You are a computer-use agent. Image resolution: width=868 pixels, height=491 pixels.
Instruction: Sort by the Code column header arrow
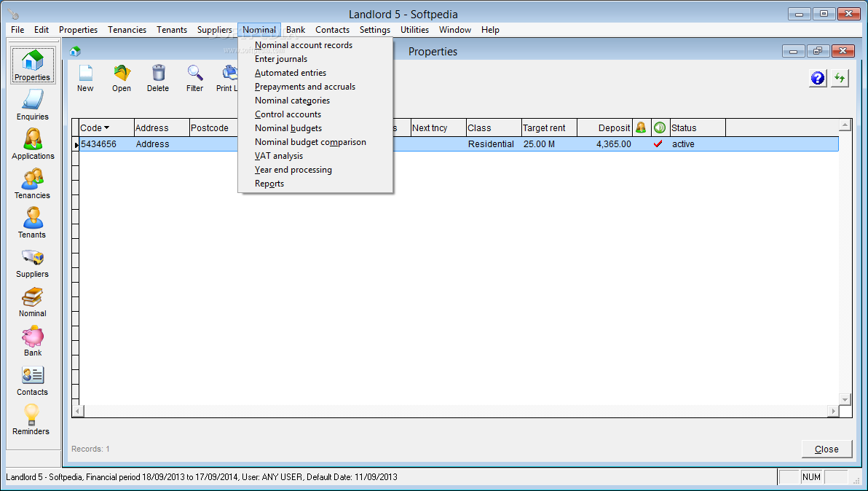click(106, 128)
